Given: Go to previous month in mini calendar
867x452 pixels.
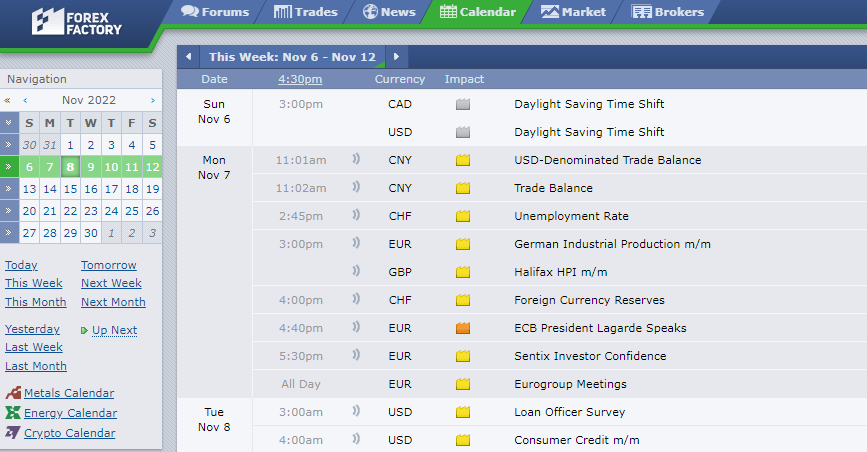Looking at the screenshot, I should [x=25, y=101].
